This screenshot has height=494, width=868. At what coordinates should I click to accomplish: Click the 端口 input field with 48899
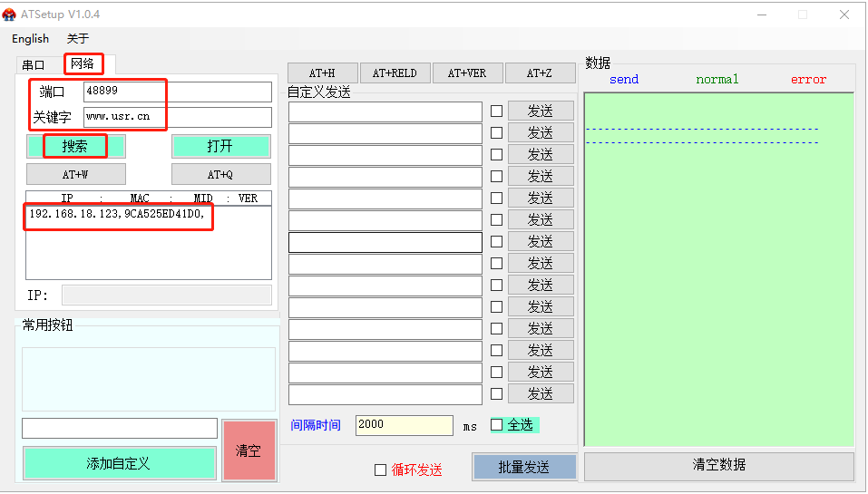177,92
